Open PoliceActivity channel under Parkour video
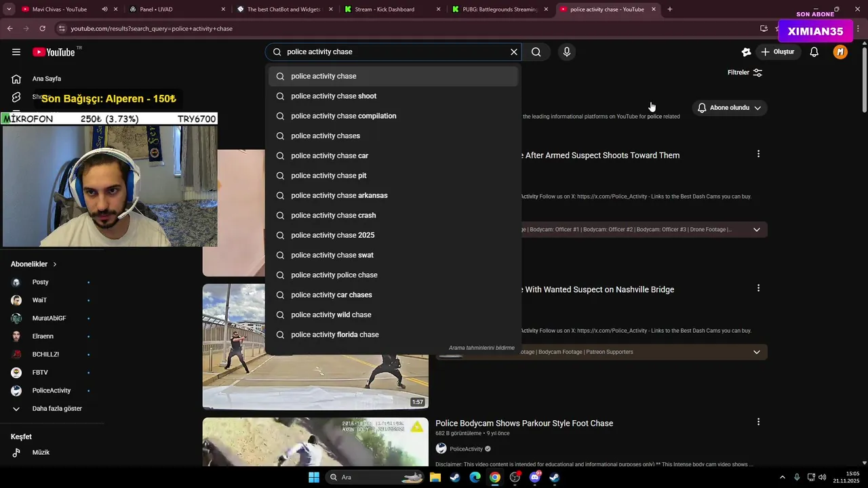Screen dimensions: 868x488 466,449
